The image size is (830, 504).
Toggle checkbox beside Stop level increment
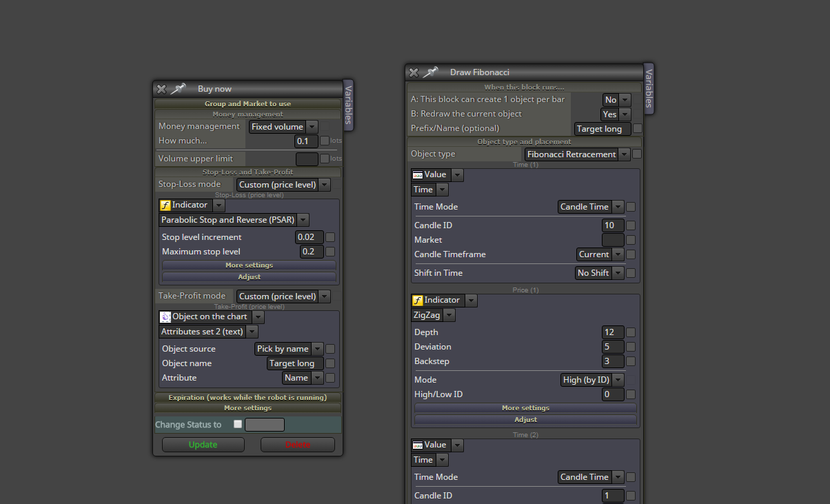pyautogui.click(x=330, y=237)
